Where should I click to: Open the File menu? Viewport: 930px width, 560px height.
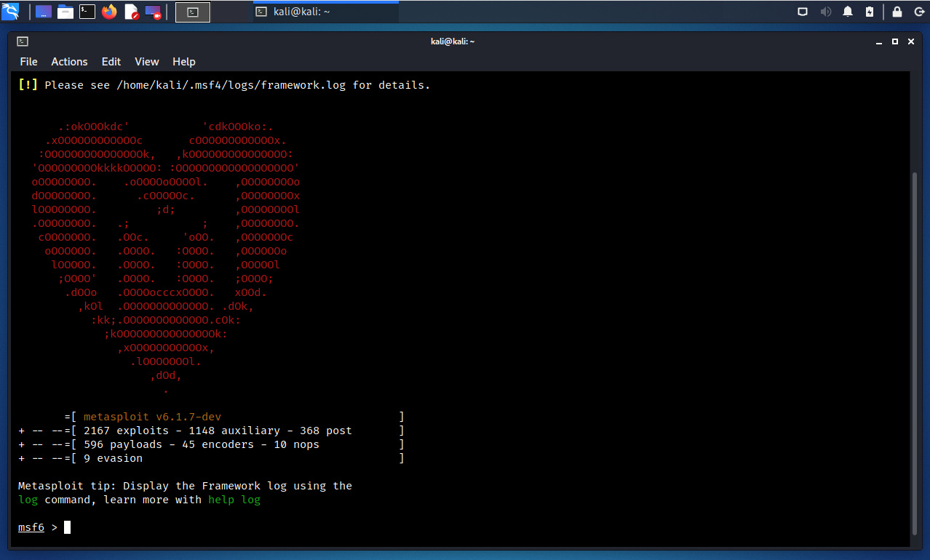[x=28, y=62]
